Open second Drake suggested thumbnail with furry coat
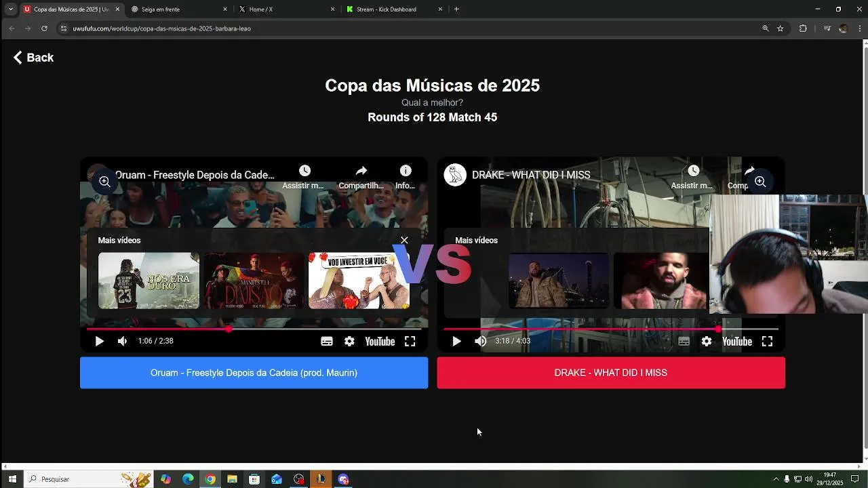Viewport: 868px width, 488px height. [x=661, y=281]
